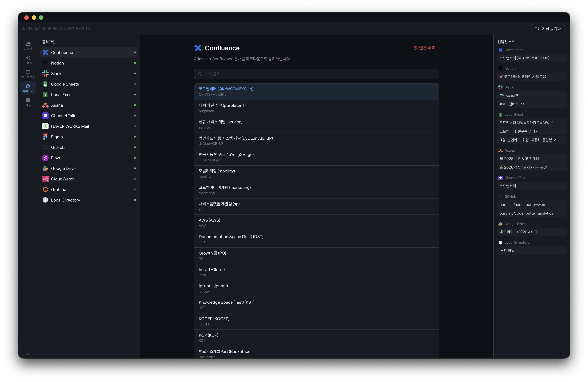Select the Google Drive plugin icon
The height and width of the screenshot is (382, 588).
pyautogui.click(x=46, y=168)
